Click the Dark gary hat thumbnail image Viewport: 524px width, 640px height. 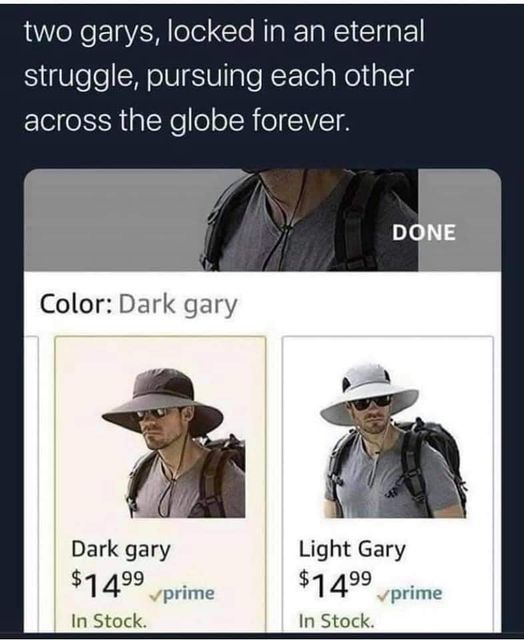pos(173,443)
